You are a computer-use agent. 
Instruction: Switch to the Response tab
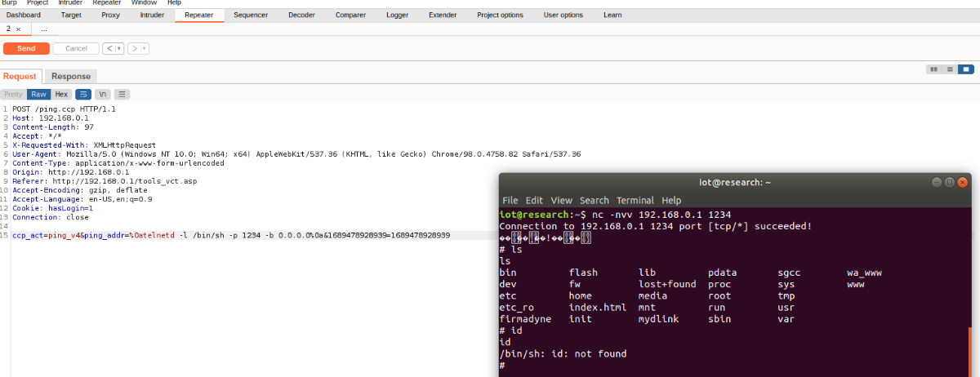click(x=71, y=76)
